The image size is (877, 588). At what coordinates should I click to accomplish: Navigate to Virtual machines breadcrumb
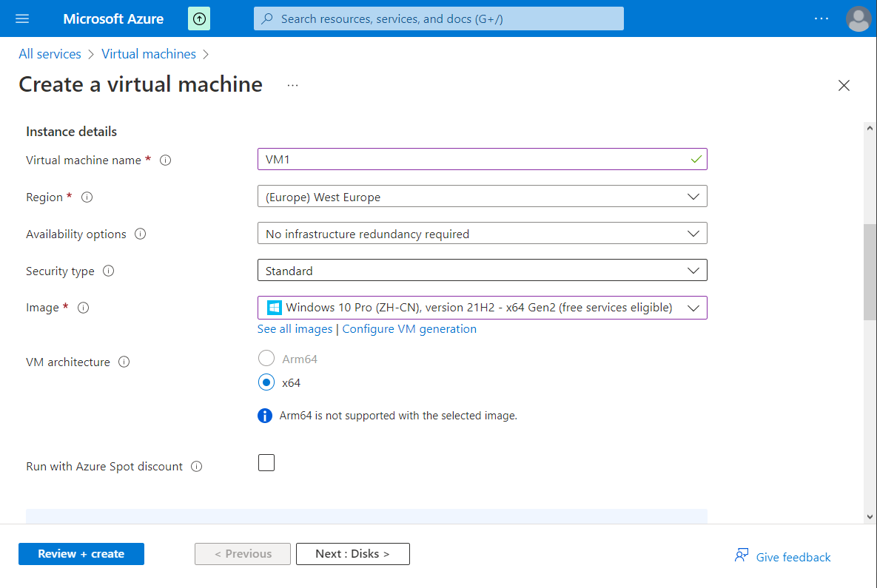149,54
